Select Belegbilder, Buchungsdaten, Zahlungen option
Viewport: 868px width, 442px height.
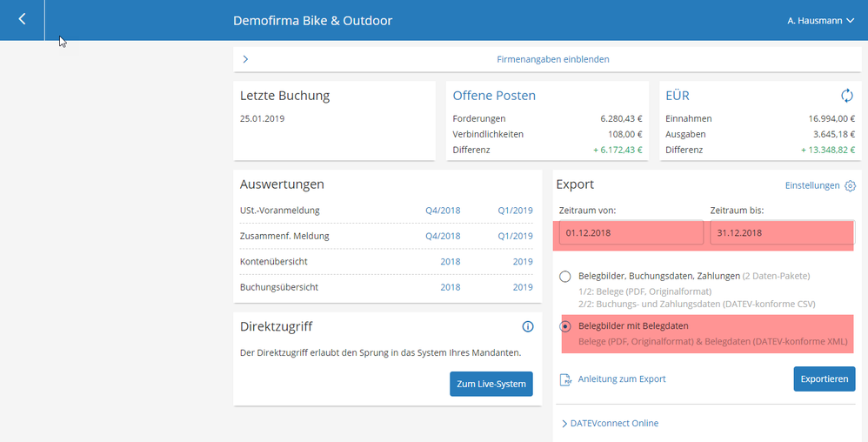pyautogui.click(x=565, y=277)
